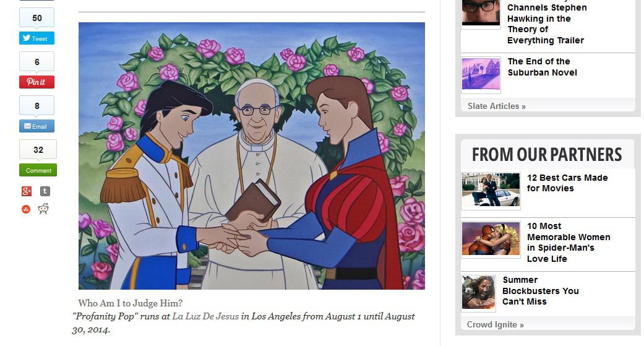Open the La Luz De Jesus link
Image resolution: width=644 pixels, height=346 pixels.
pyautogui.click(x=205, y=316)
